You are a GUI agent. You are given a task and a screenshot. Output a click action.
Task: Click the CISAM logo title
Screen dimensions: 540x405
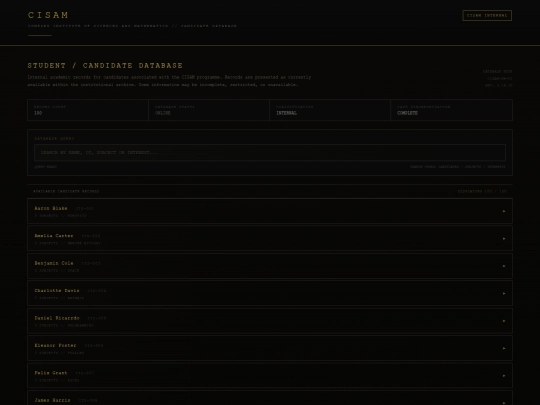[48, 15]
